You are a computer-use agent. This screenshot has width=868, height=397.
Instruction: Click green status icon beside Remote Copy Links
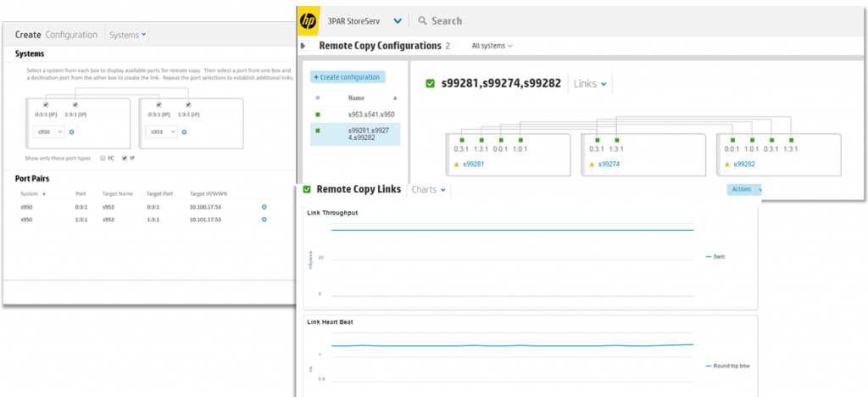[x=307, y=189]
